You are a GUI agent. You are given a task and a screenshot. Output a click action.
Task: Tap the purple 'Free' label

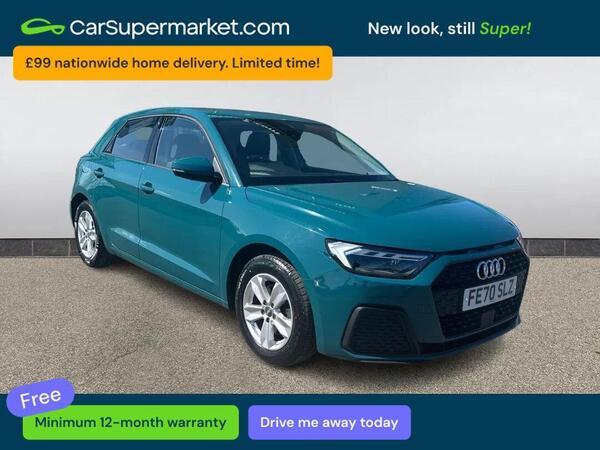[x=40, y=398]
